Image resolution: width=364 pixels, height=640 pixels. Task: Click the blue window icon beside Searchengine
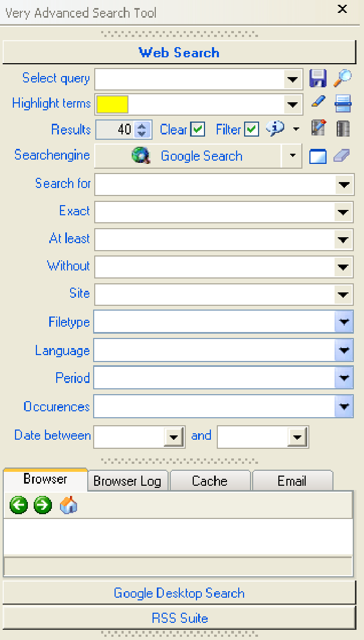(318, 156)
